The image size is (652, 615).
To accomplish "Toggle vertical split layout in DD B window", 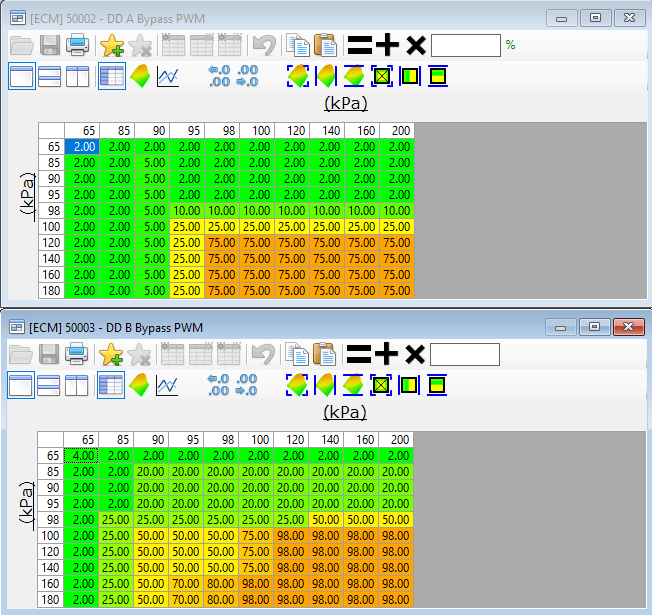I will 77,385.
